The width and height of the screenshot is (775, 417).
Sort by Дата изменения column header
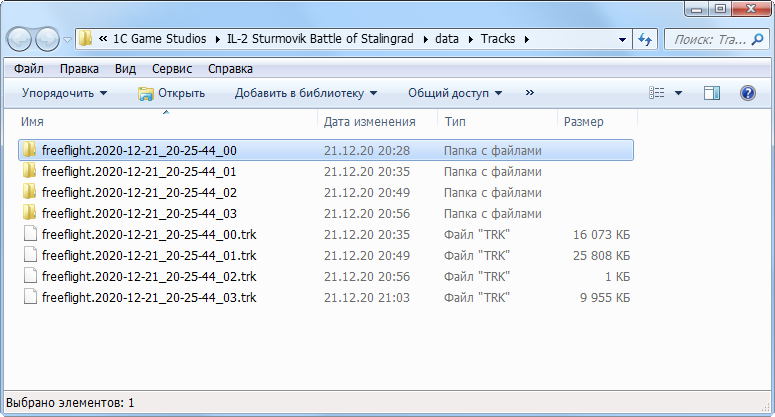click(x=370, y=122)
